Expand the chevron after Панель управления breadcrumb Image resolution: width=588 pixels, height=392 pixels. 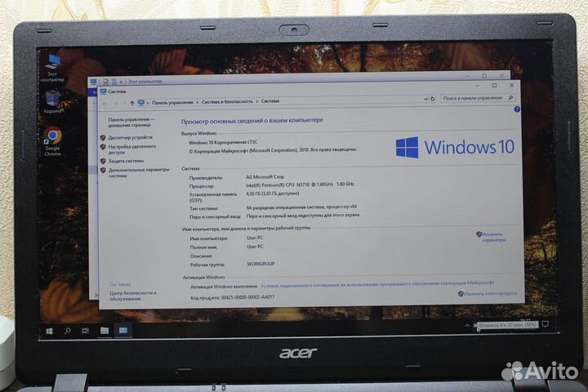pos(198,102)
